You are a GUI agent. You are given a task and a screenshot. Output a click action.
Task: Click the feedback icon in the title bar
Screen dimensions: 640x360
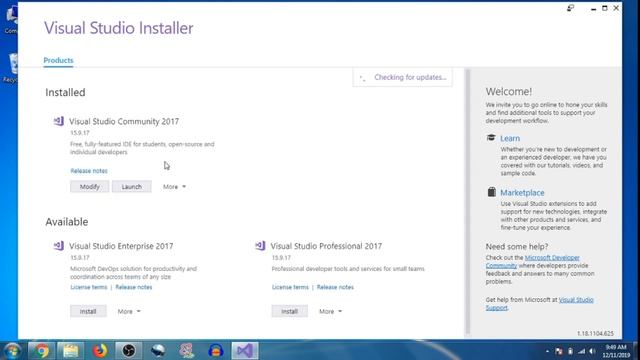[x=571, y=8]
